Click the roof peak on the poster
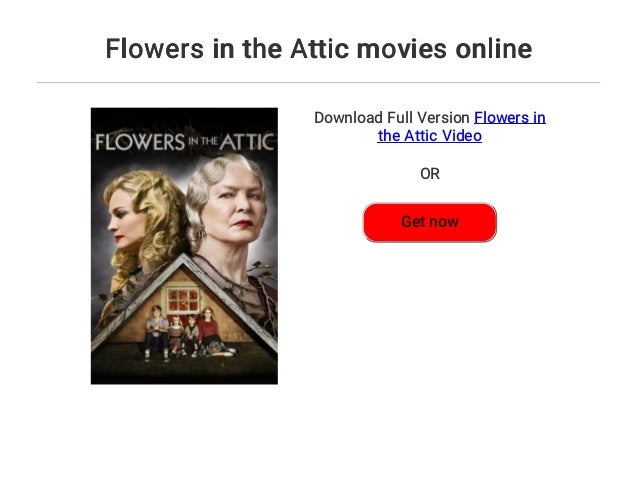This screenshot has height=479, width=638. [x=184, y=260]
